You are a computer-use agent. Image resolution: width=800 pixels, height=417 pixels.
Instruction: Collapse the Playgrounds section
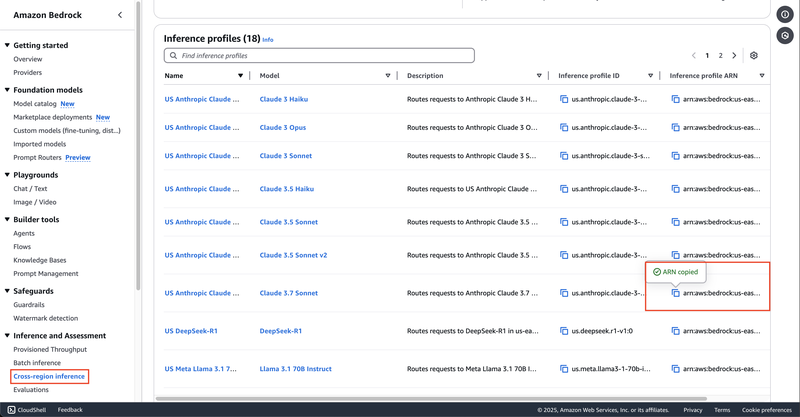coord(7,175)
